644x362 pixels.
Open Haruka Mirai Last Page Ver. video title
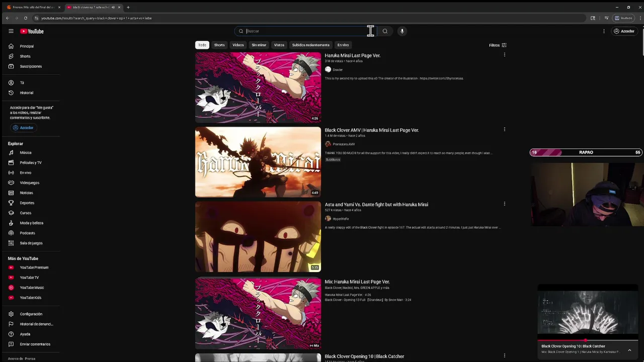[352, 55]
